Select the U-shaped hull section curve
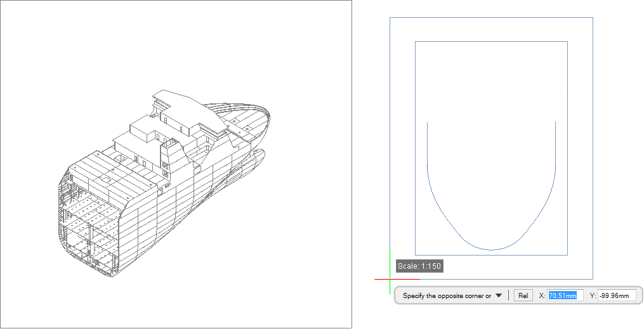 click(x=491, y=186)
